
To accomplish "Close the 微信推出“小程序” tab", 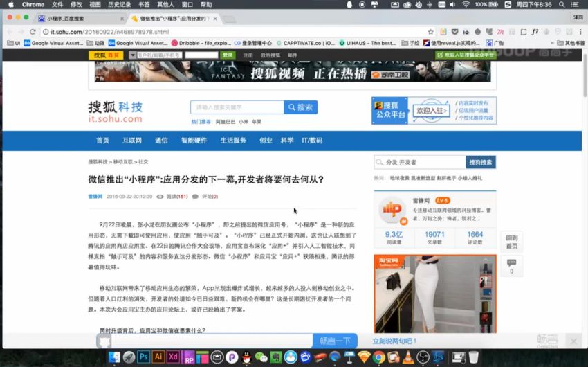I will point(215,19).
